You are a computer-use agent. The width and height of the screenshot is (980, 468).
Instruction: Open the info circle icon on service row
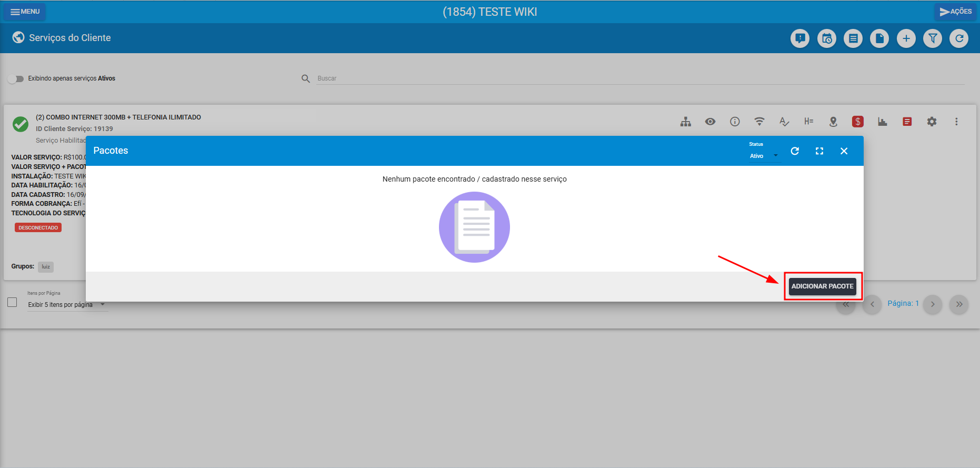click(x=735, y=122)
